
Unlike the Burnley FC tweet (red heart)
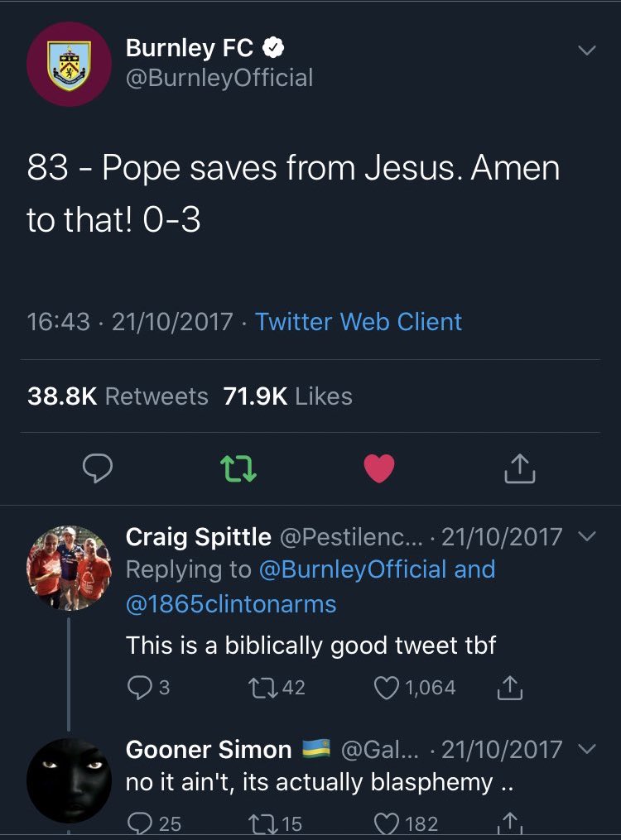[380, 469]
